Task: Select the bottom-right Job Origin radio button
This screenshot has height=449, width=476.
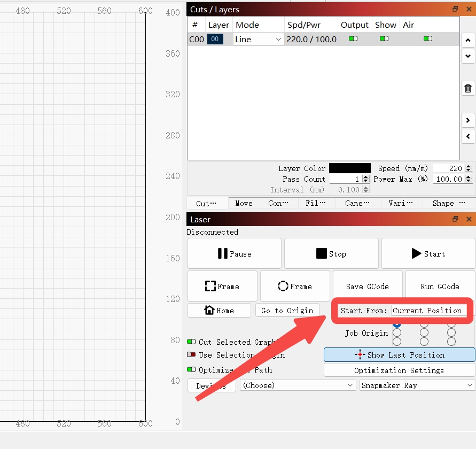Action: [451, 342]
